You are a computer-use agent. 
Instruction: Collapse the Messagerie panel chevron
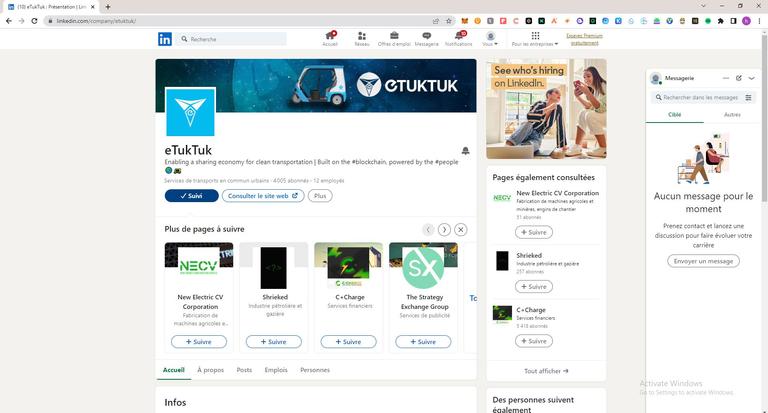(752, 78)
